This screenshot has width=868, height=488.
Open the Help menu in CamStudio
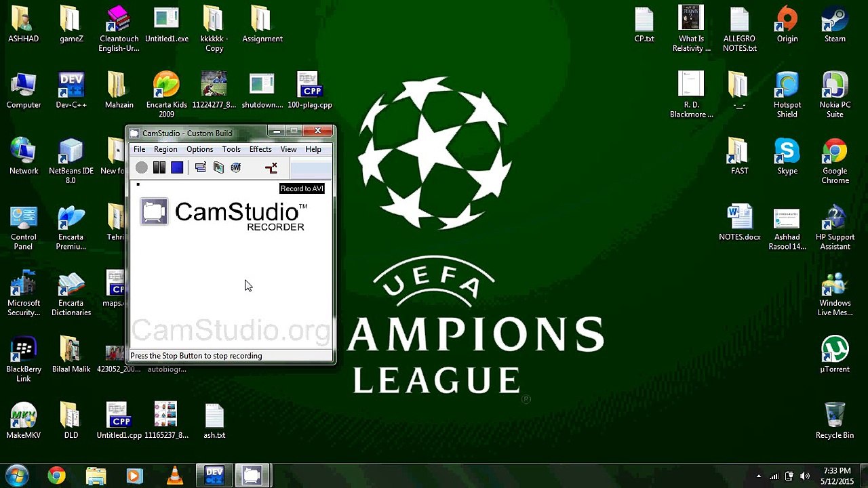(313, 149)
